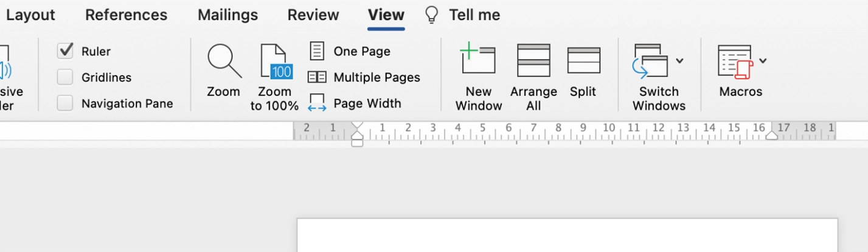
Task: Switch to the Mailings tab
Action: pyautogui.click(x=227, y=15)
